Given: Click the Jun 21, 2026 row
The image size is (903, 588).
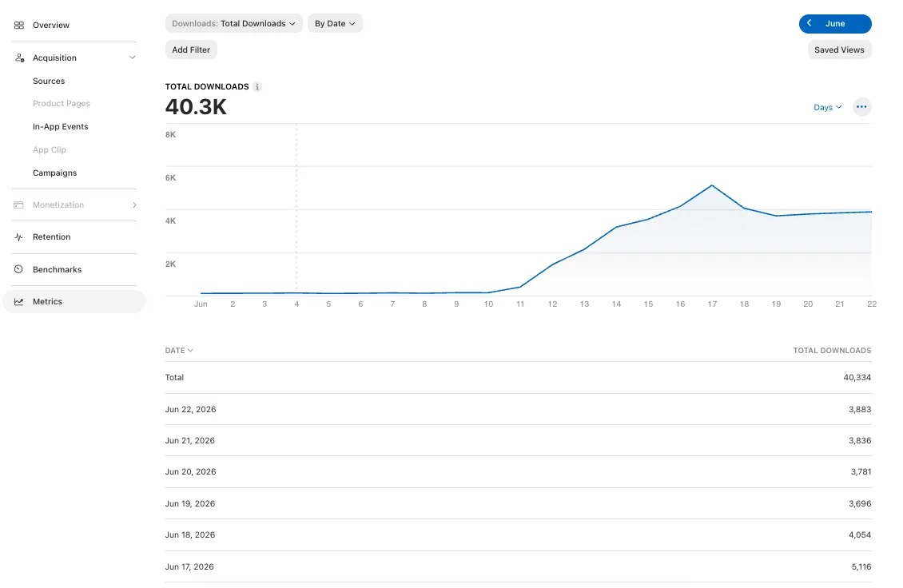Looking at the screenshot, I should click(x=519, y=440).
